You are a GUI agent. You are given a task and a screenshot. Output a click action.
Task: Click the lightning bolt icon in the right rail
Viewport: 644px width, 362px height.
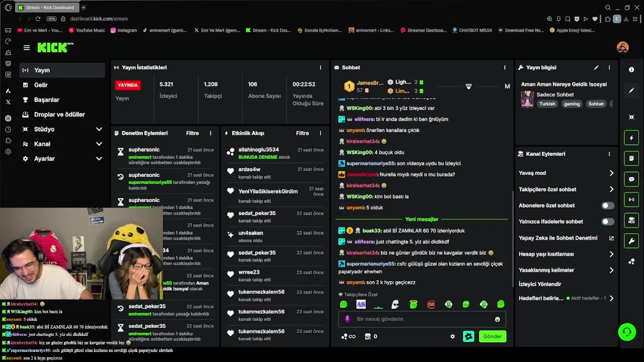coord(631,138)
